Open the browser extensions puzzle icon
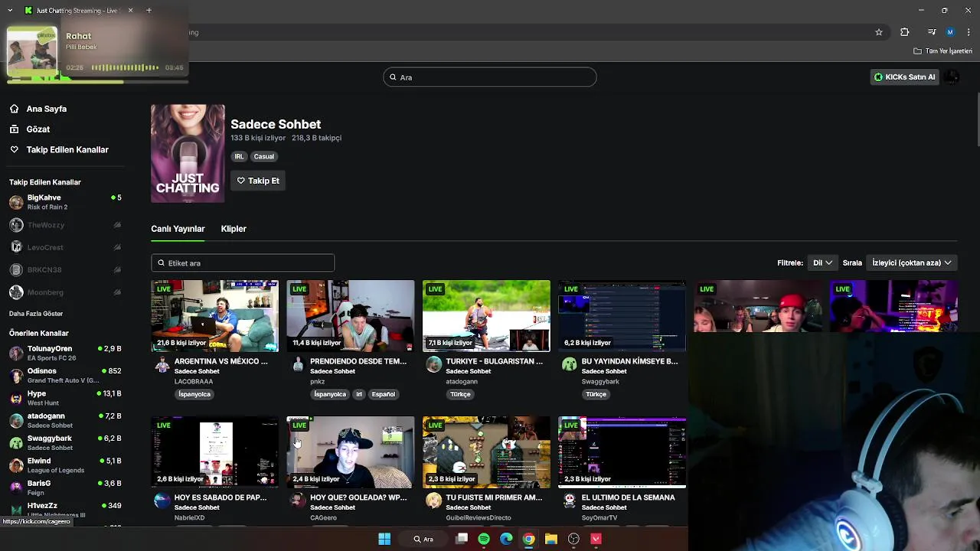980x551 pixels. coord(905,32)
